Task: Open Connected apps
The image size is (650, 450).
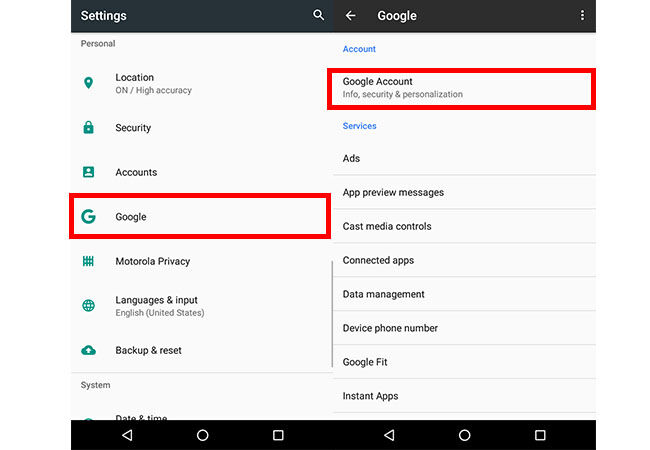Action: [464, 260]
